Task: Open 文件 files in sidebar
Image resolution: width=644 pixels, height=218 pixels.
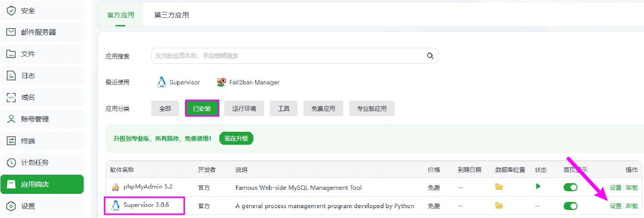Action: (42, 54)
